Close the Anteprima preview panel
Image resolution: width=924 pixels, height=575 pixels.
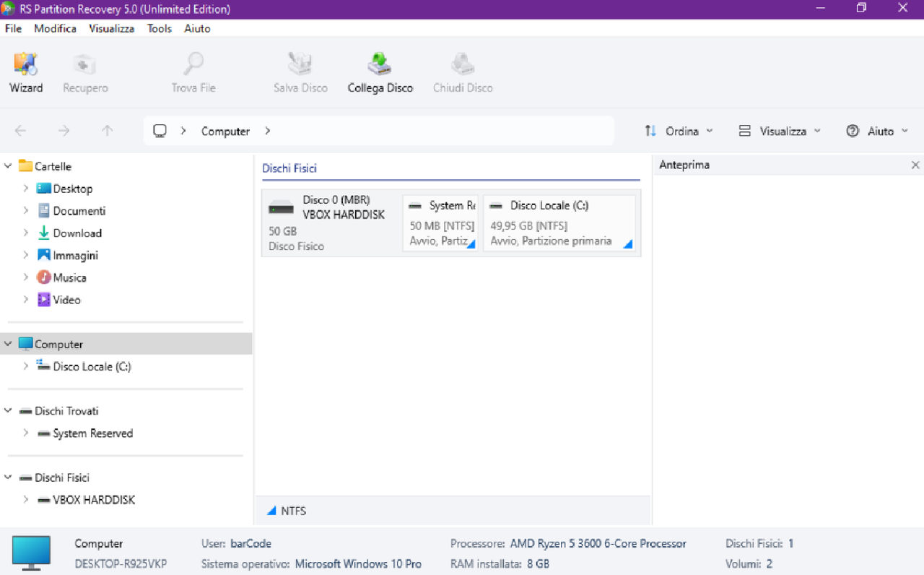pos(915,165)
